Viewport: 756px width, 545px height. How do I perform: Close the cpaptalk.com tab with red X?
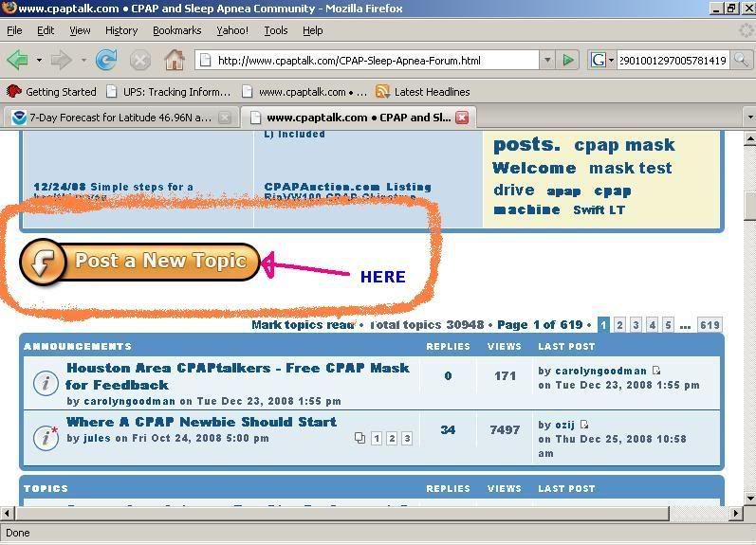tap(462, 118)
